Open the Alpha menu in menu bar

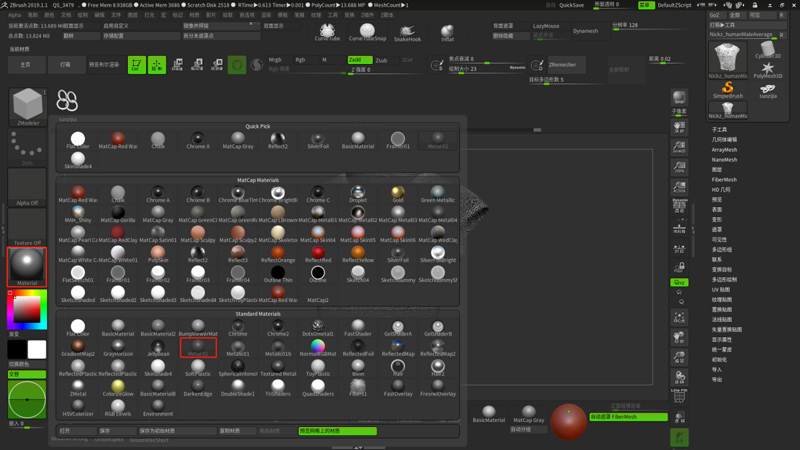pyautogui.click(x=14, y=15)
